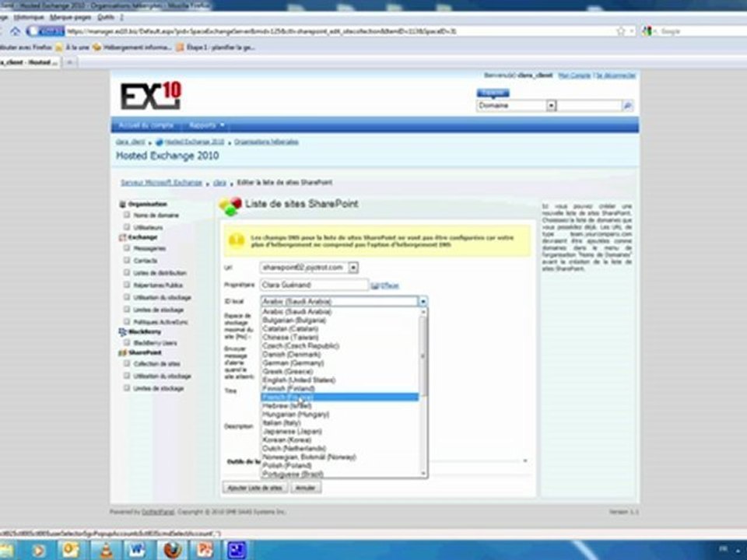Open Politiques ActiveSync in sidebar
This screenshot has height=560, width=747.
[x=160, y=322]
